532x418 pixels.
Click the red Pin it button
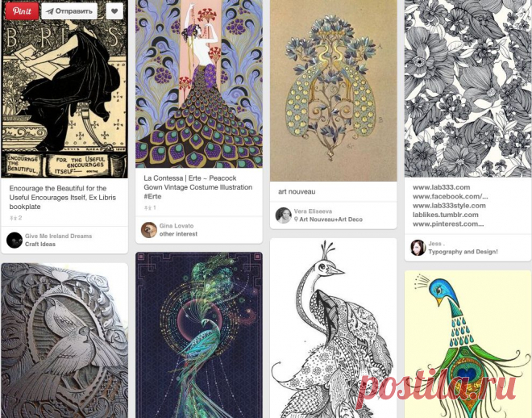(x=22, y=10)
